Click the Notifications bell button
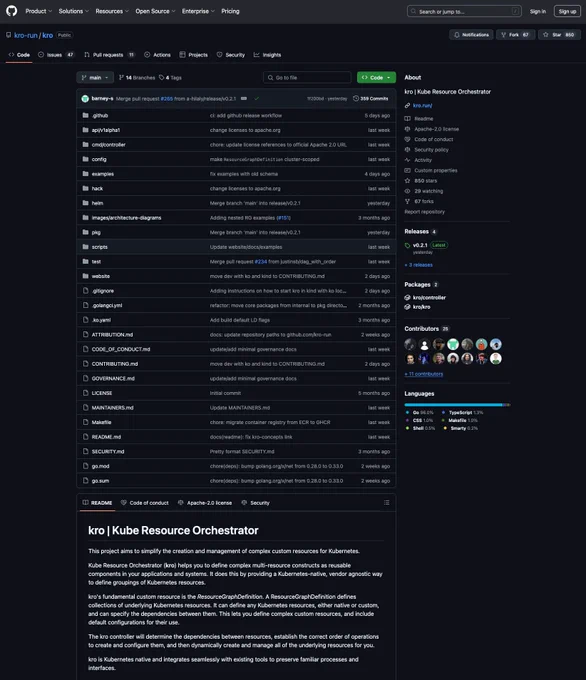This screenshot has width=586, height=680. (471, 35)
